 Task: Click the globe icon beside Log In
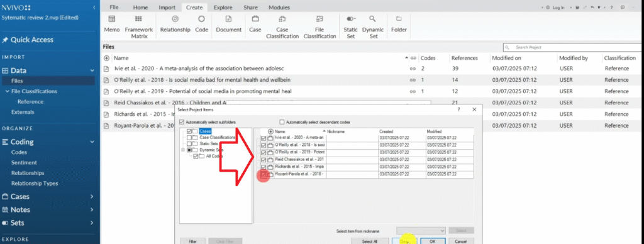(548, 8)
